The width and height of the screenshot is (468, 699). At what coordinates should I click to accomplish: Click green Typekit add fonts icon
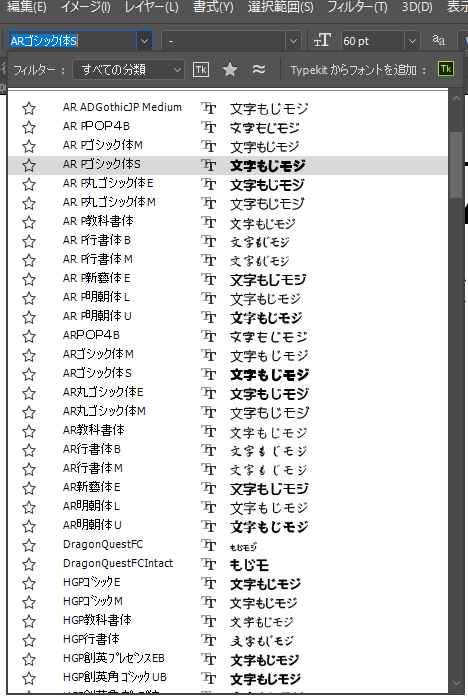point(446,69)
